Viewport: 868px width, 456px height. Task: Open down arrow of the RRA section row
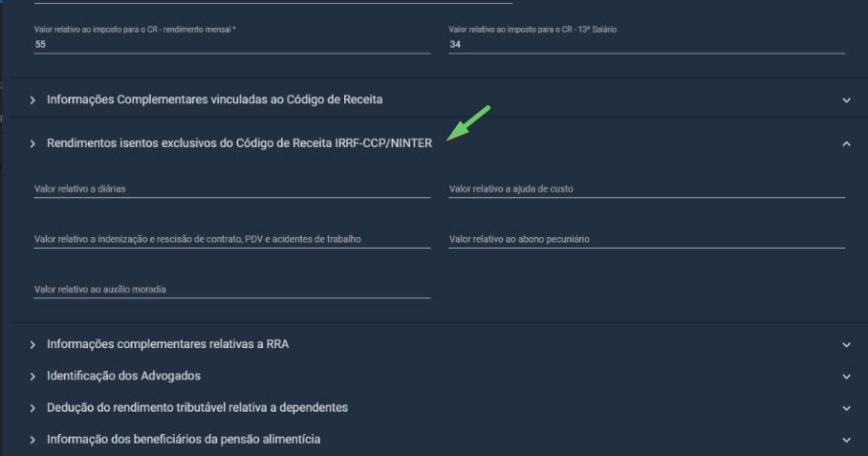846,345
